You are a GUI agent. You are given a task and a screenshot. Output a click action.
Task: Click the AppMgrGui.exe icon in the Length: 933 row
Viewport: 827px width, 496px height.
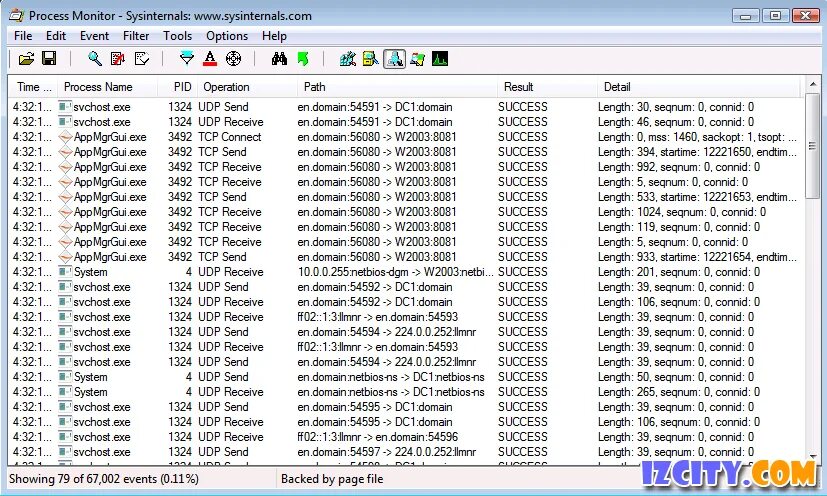click(65, 257)
